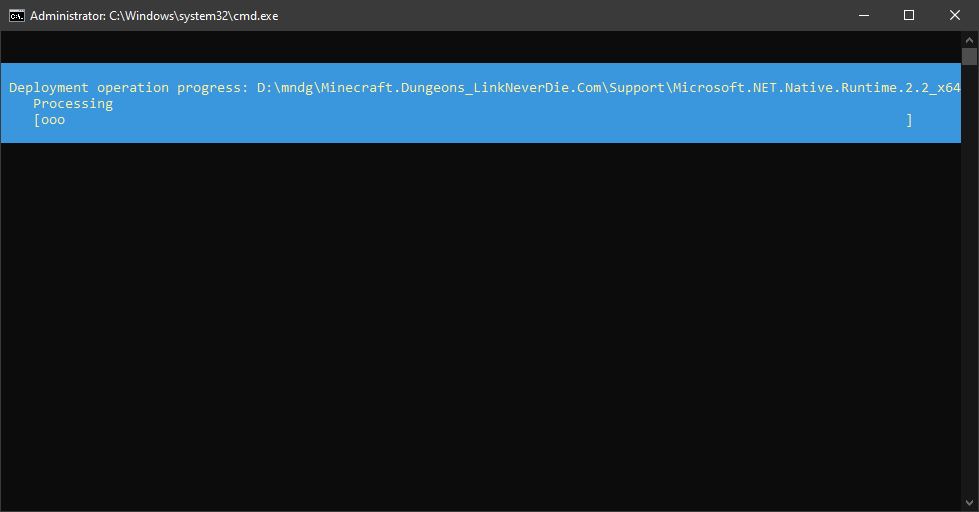The height and width of the screenshot is (512, 979).
Task: Click the 'Processing' status line
Action: tap(73, 104)
